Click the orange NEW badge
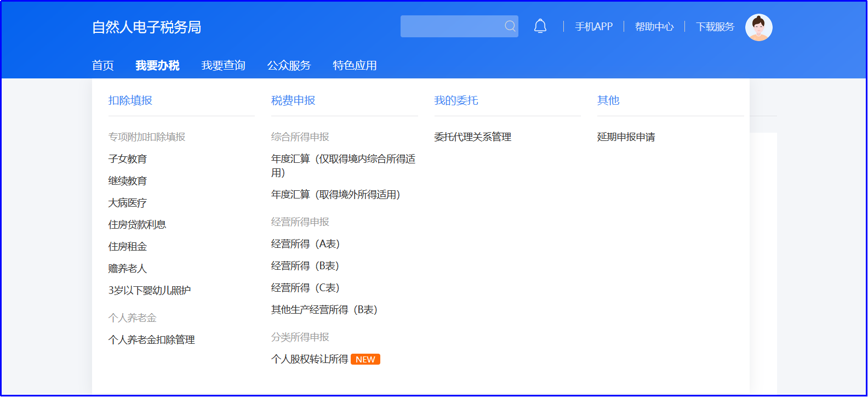The image size is (868, 397). click(x=366, y=359)
